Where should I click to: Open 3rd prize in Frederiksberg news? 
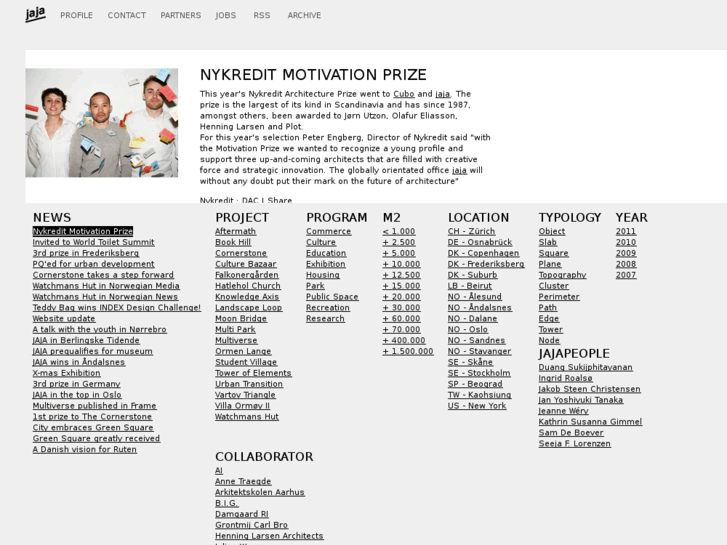click(x=86, y=253)
